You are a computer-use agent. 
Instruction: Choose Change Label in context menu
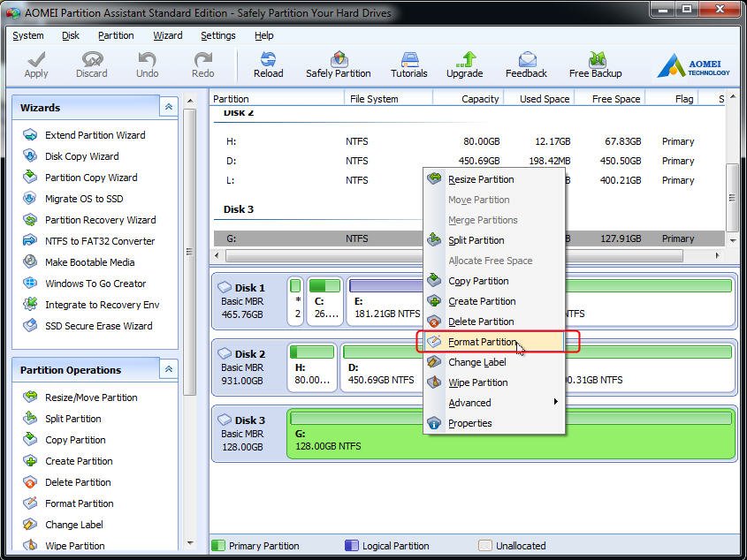[493, 362]
